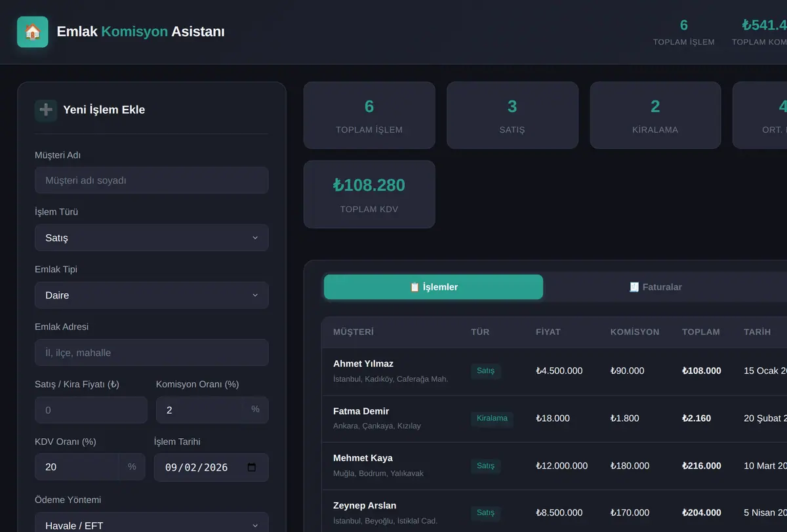Image resolution: width=787 pixels, height=532 pixels.
Task: Click the Kiralama badge in Fatma Demir row
Action: [x=492, y=419]
